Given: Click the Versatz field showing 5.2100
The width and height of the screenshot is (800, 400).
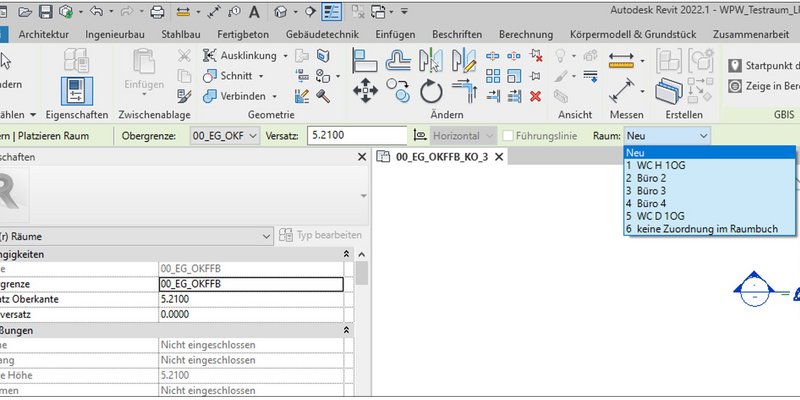Looking at the screenshot, I should pyautogui.click(x=357, y=136).
